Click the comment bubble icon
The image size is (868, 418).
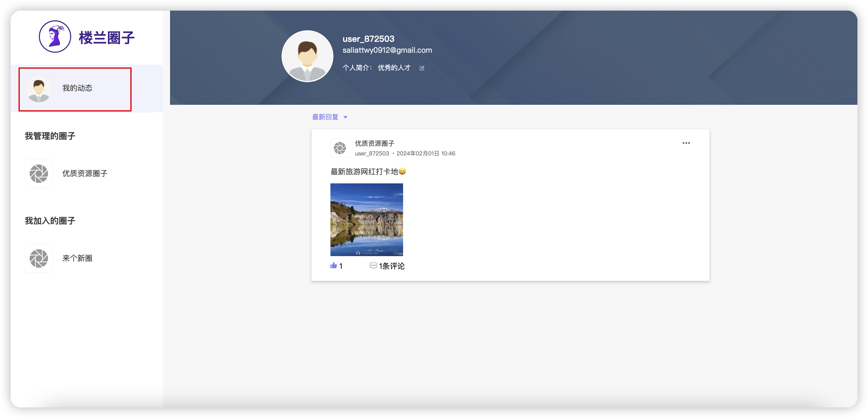tap(373, 266)
